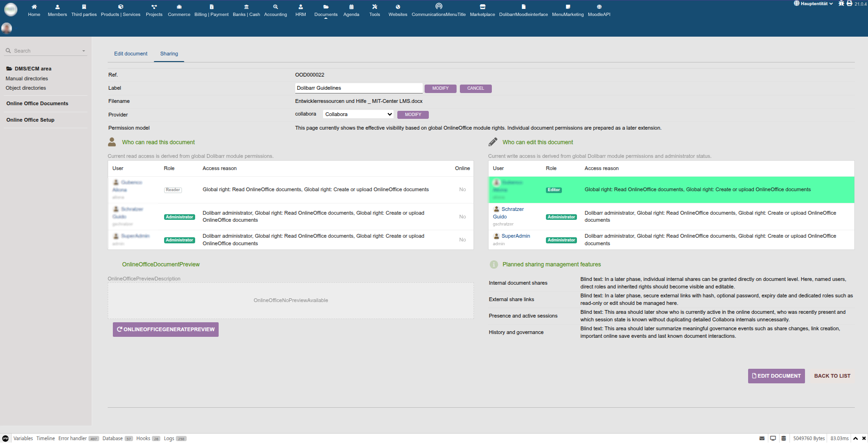Image resolution: width=868 pixels, height=443 pixels.
Task: Click the bug report icon
Action: point(841,3)
